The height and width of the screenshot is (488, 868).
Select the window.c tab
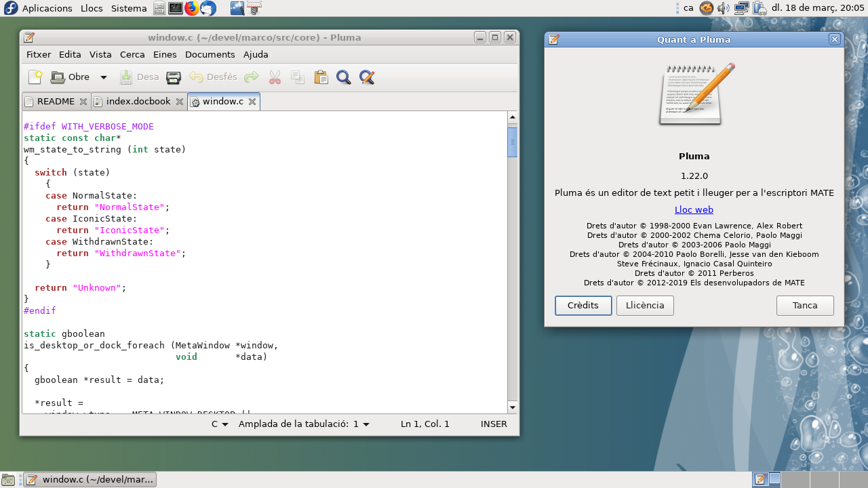[223, 102]
